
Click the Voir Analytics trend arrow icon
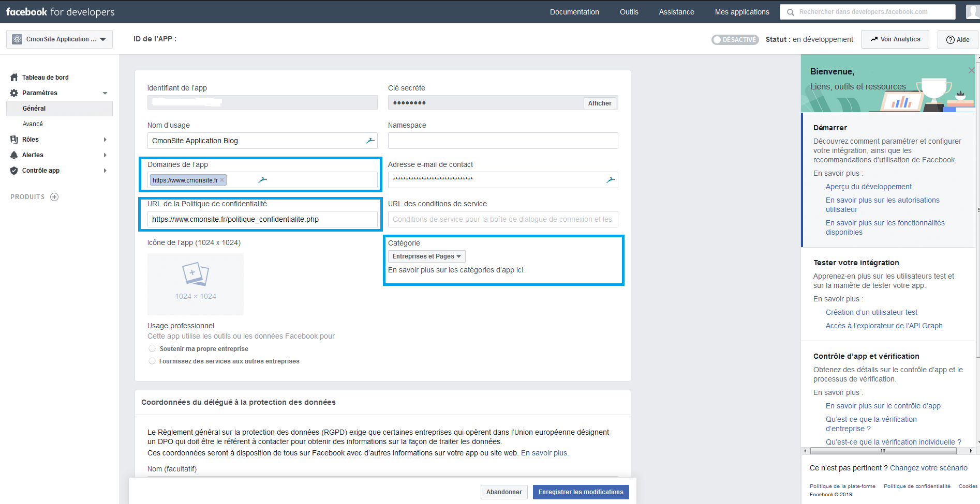point(874,39)
